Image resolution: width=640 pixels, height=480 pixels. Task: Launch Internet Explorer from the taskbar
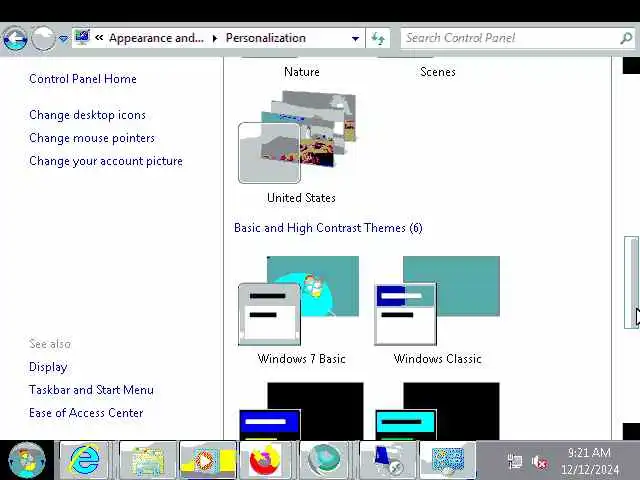tap(84, 460)
